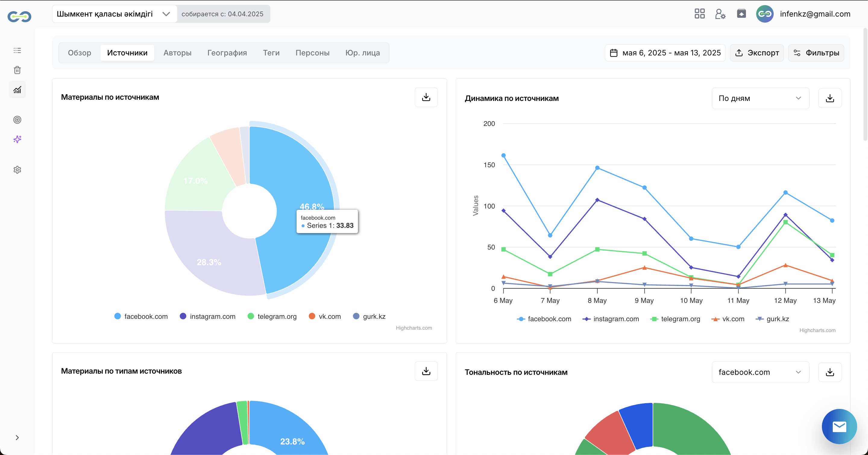868x455 pixels.
Task: Toggle telegram.org series in line chart legend
Action: tap(675, 319)
